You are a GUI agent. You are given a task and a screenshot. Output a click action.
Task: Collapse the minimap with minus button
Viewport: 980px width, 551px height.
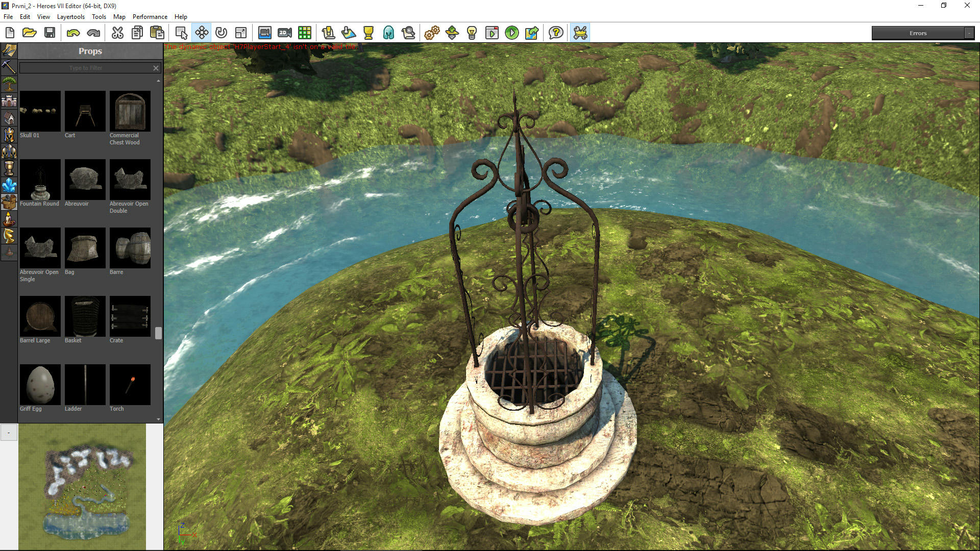point(9,432)
